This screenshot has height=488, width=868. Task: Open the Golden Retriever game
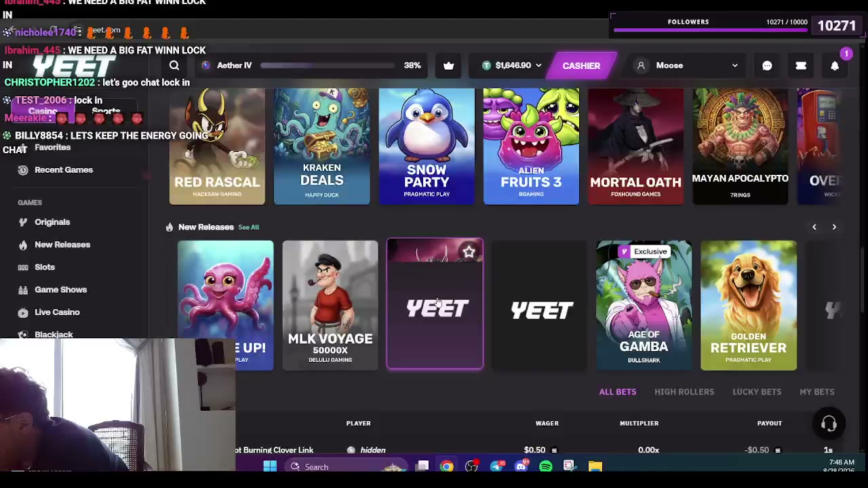tap(749, 306)
